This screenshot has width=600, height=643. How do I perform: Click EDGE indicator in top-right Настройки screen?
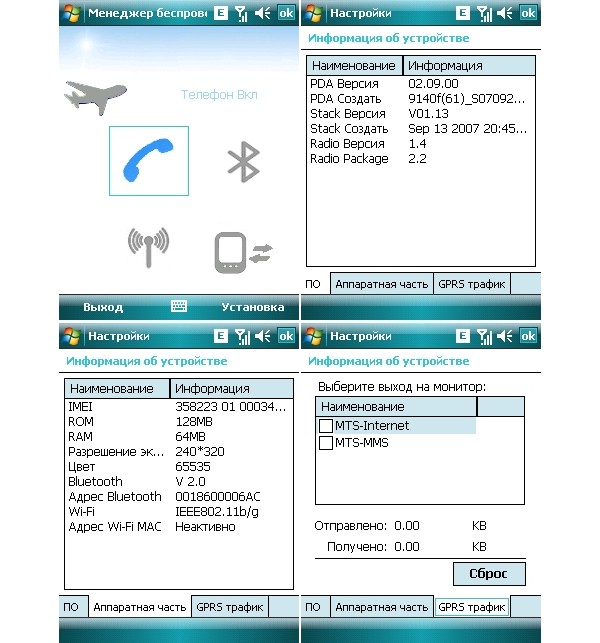[x=463, y=13]
